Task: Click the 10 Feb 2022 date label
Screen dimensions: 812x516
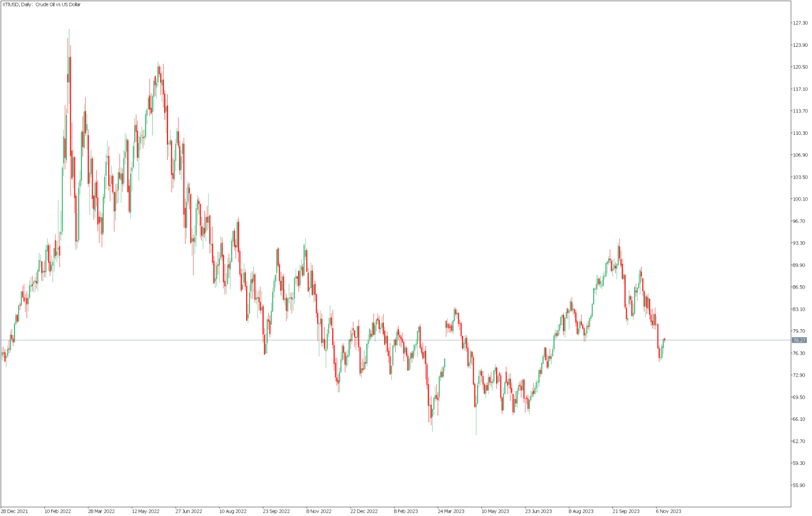Action: pyautogui.click(x=58, y=512)
